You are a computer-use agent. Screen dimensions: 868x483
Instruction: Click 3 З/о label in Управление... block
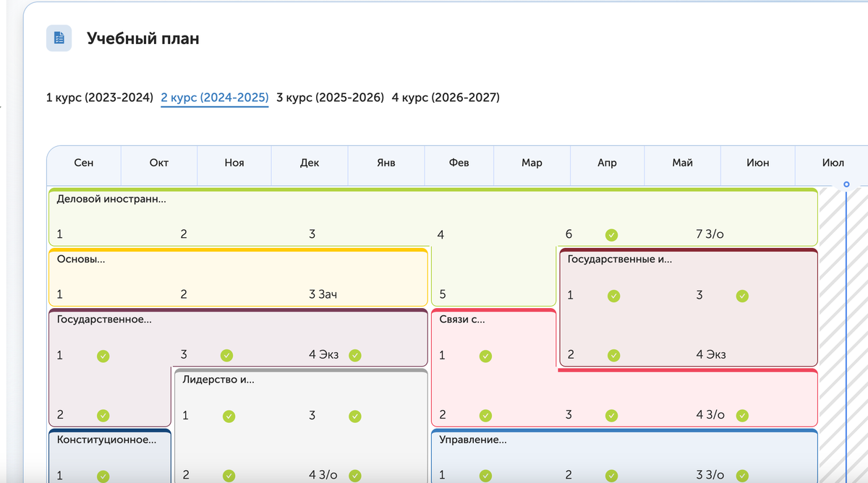tap(710, 474)
